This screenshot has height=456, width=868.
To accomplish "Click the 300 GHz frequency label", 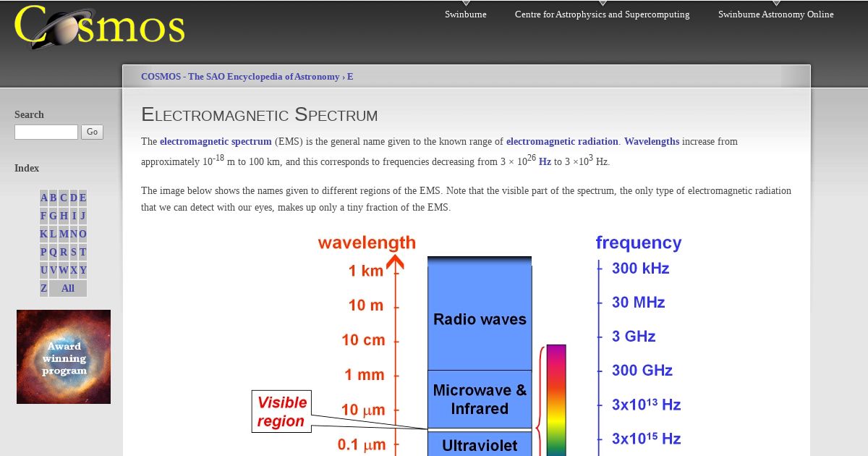I will coord(642,371).
